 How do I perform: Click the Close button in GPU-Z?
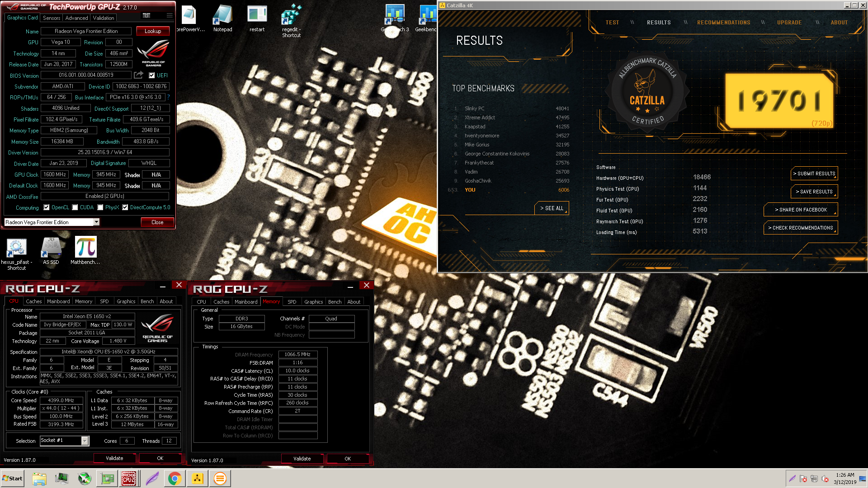click(x=157, y=222)
